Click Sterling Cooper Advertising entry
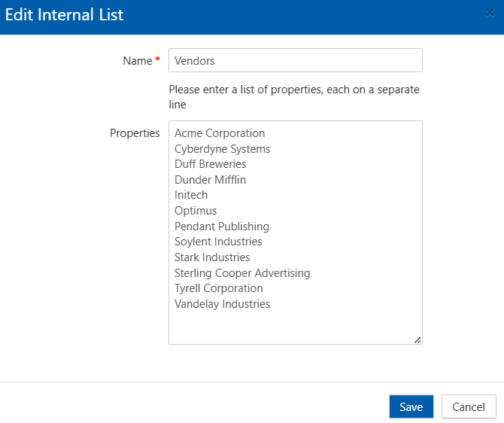504x423 pixels. [242, 273]
